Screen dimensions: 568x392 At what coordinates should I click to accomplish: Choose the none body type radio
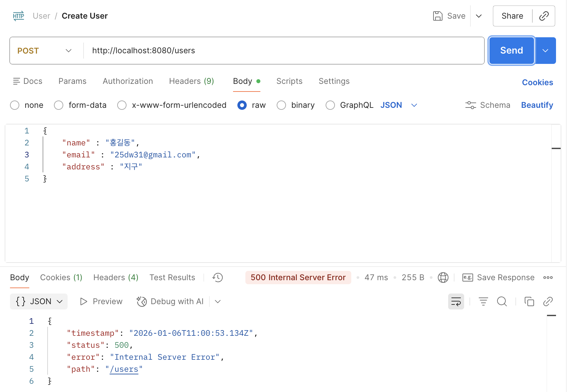15,105
